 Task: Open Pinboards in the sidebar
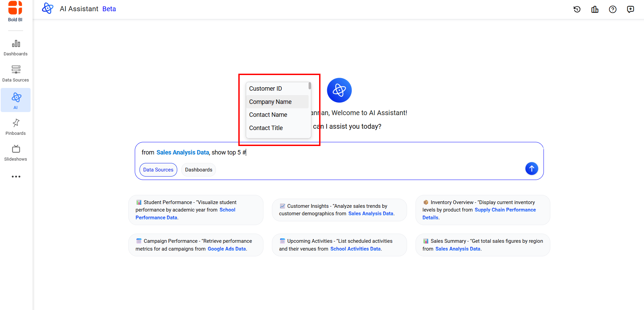[x=16, y=127]
